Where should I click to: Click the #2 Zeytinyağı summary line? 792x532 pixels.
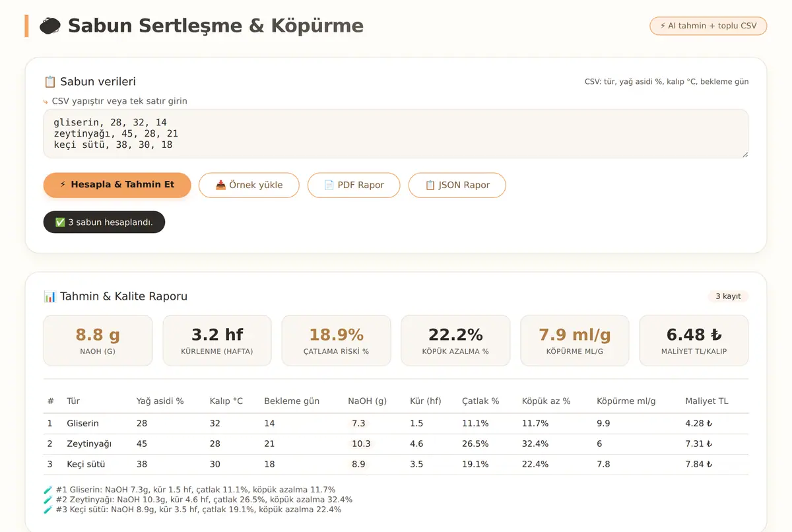point(198,500)
